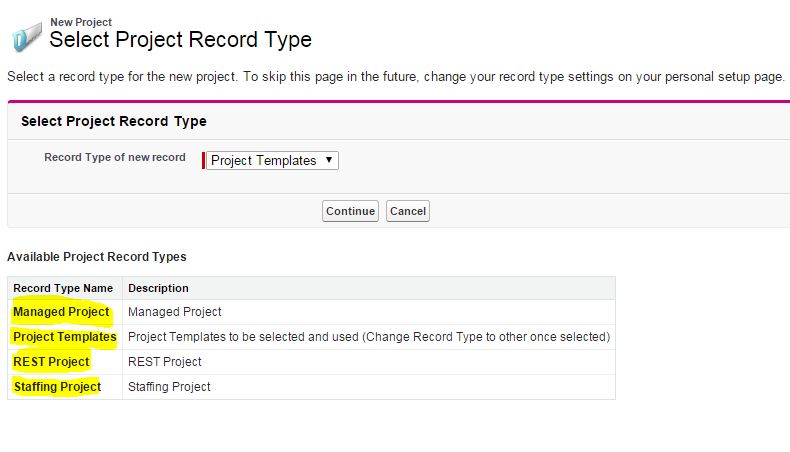Screen dimensions: 790x452
Task: Click the Select Project Record Type section header
Action: 113,121
